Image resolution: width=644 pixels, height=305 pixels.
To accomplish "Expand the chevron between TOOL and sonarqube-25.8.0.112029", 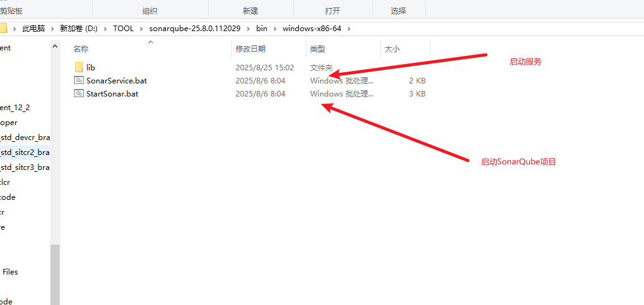I will pyautogui.click(x=140, y=29).
